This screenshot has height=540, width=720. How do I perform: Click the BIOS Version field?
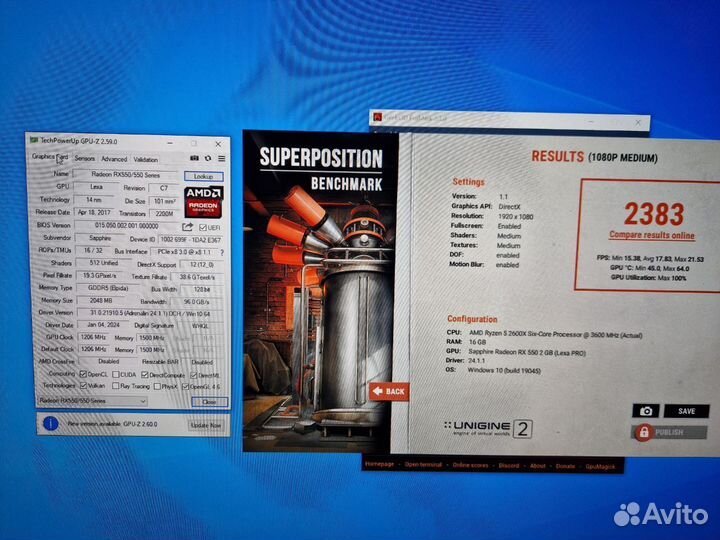coord(127,226)
